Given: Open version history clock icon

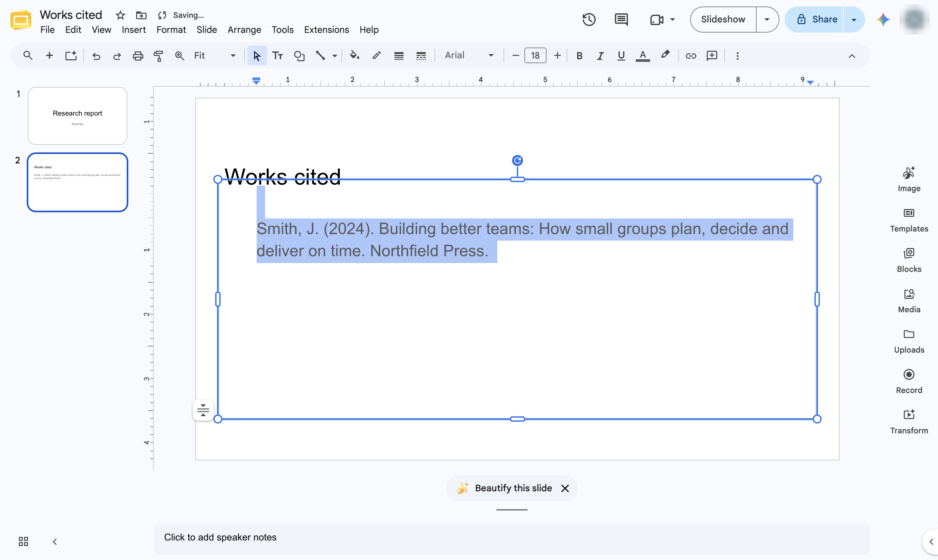Looking at the screenshot, I should tap(589, 19).
